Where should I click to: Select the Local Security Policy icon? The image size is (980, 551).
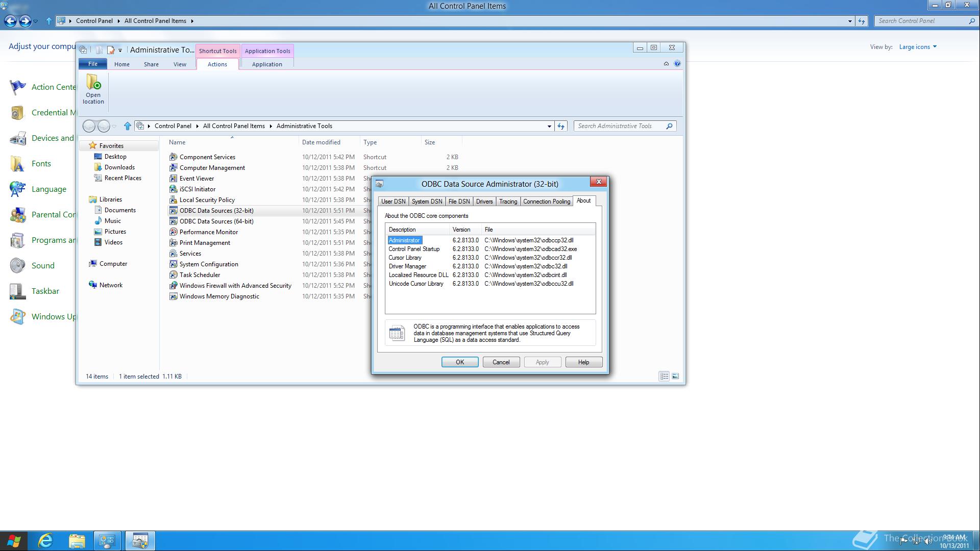[174, 200]
